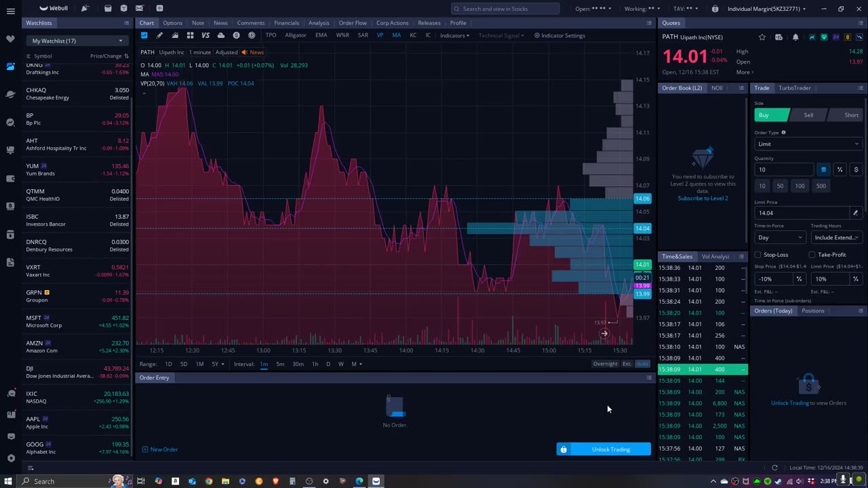Add PATH to favorites with star icon
Viewport: 868px width, 488px height.
(762, 37)
